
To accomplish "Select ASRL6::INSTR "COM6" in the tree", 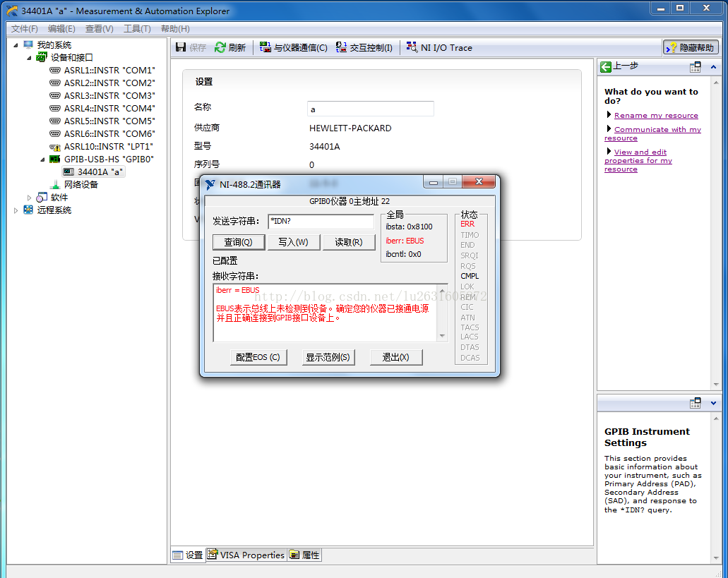I will pyautogui.click(x=109, y=133).
